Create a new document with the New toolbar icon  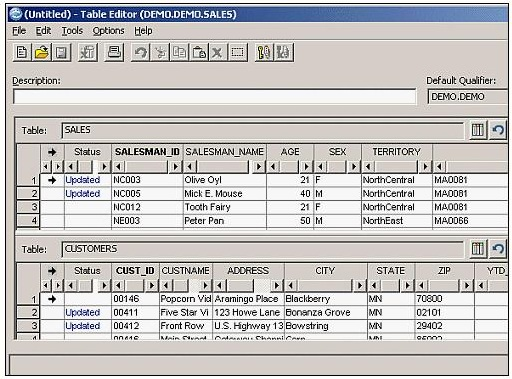click(22, 52)
